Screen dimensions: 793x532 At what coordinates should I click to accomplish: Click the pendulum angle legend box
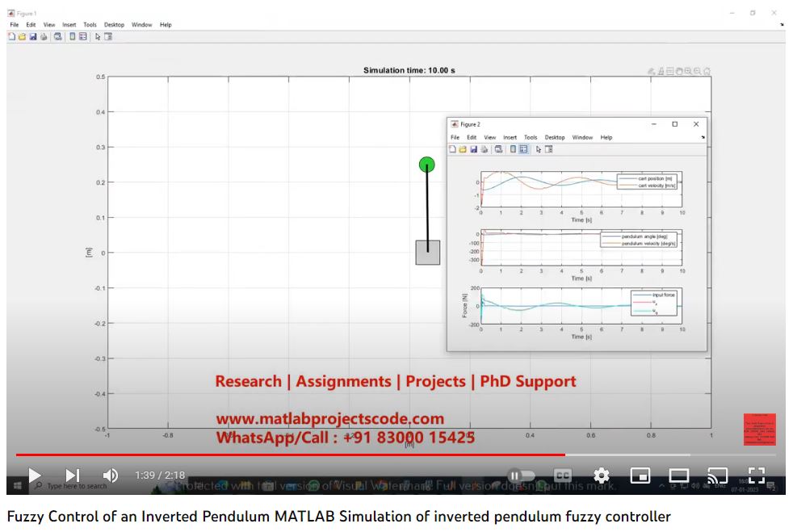(638, 240)
